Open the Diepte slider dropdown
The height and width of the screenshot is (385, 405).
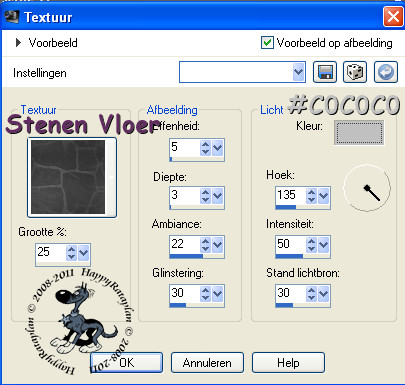pos(217,196)
